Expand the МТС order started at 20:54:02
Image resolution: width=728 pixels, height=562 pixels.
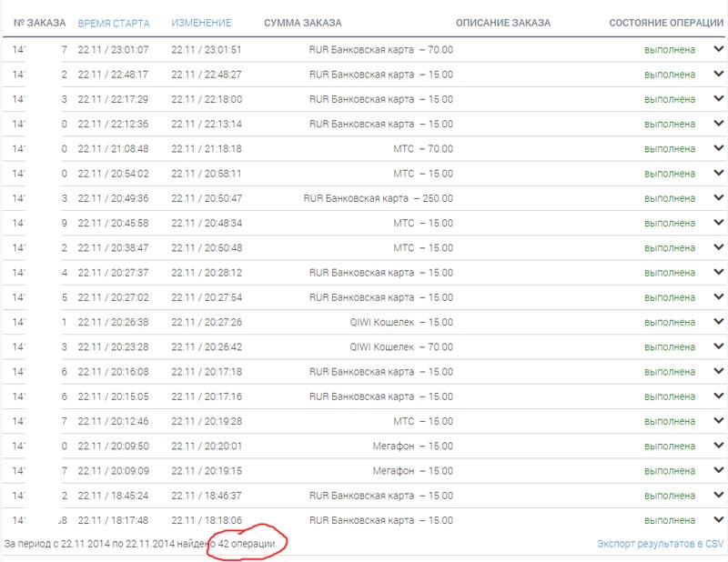(718, 173)
